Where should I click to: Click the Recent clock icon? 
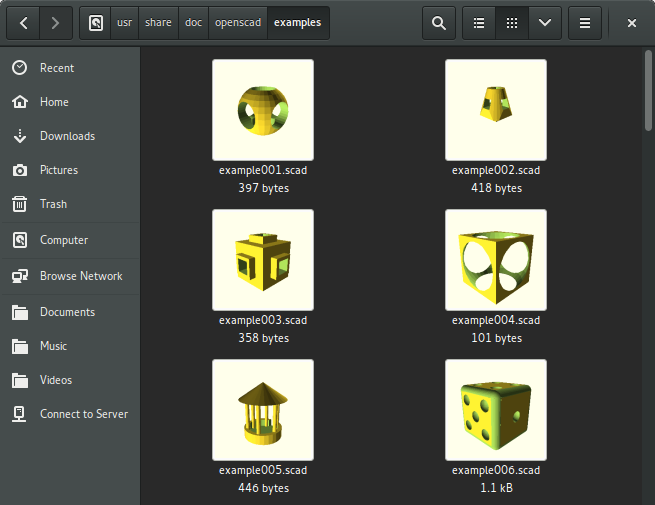(20, 68)
